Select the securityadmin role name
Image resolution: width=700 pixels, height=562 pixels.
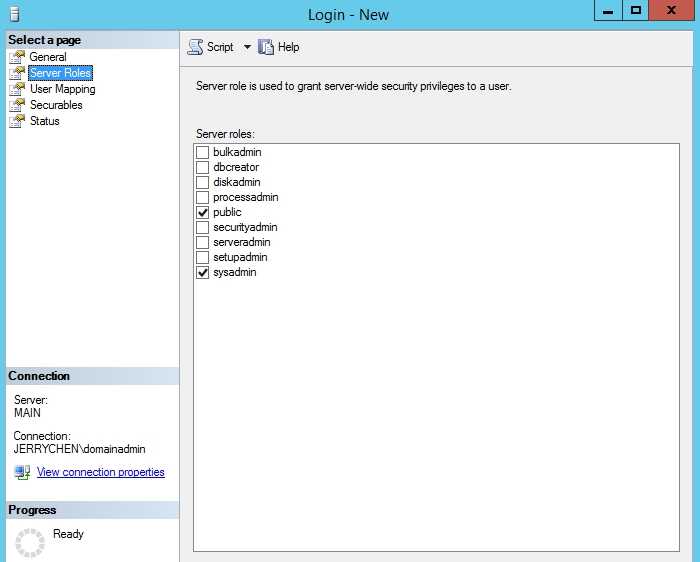[x=245, y=227]
